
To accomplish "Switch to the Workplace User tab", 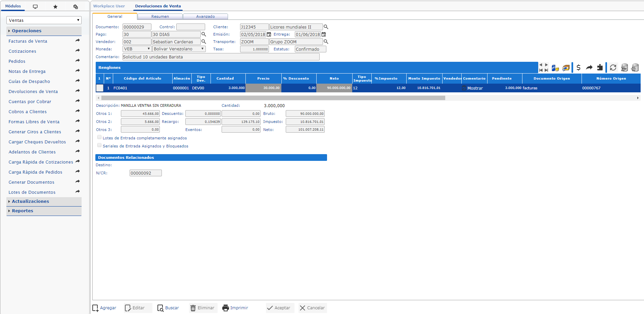I will 109,6.
